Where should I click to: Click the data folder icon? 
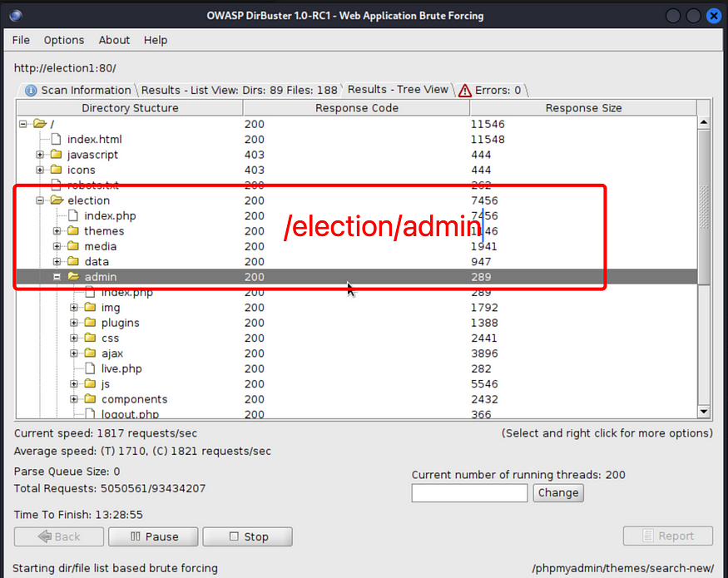[x=73, y=261]
